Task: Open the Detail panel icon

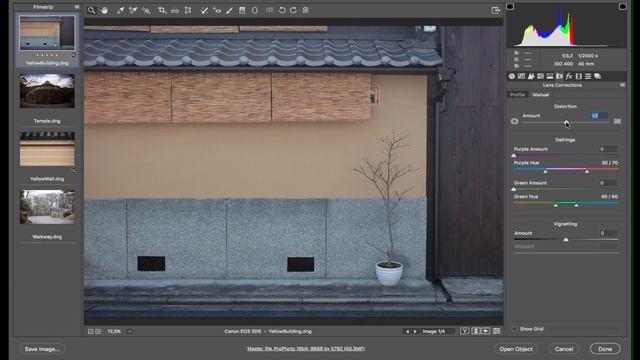Action: tap(531, 76)
